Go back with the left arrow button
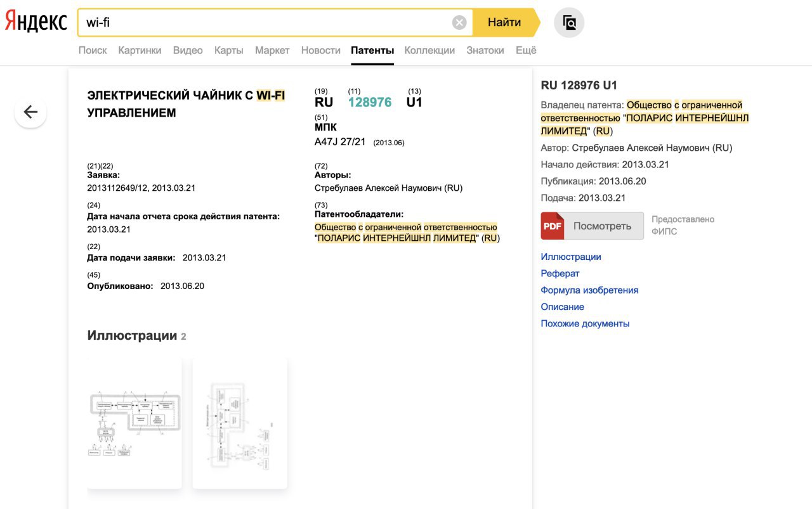812x509 pixels. point(30,112)
